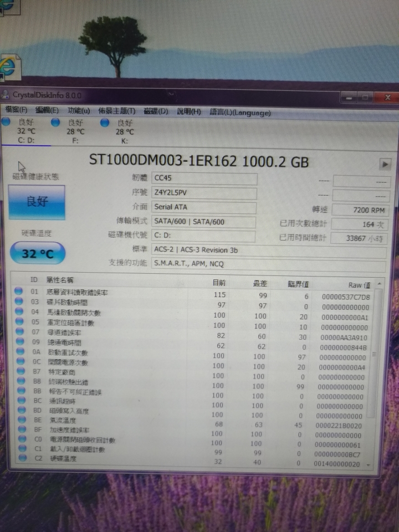This screenshot has width=399, height=532.
Task: Click the 屬性名稱 column header
Action: [x=60, y=280]
